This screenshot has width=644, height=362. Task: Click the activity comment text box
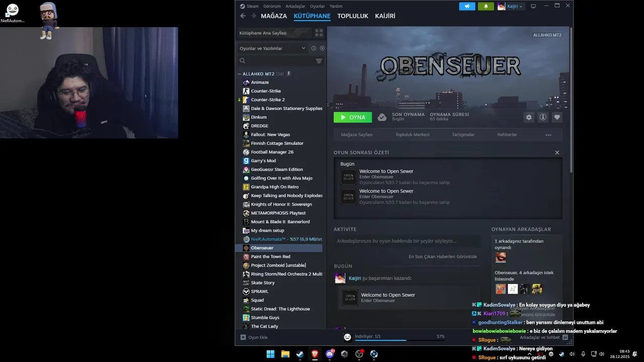[407, 241]
